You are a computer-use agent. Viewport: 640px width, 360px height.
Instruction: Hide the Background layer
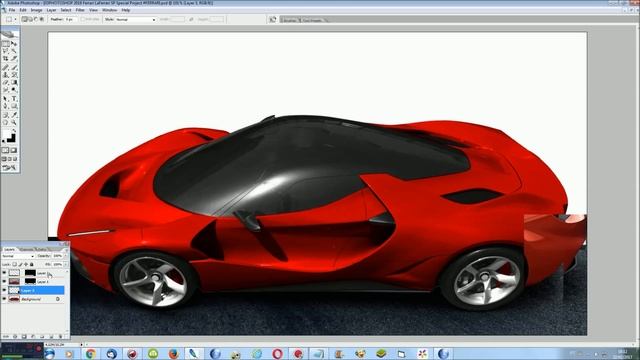pyautogui.click(x=4, y=299)
